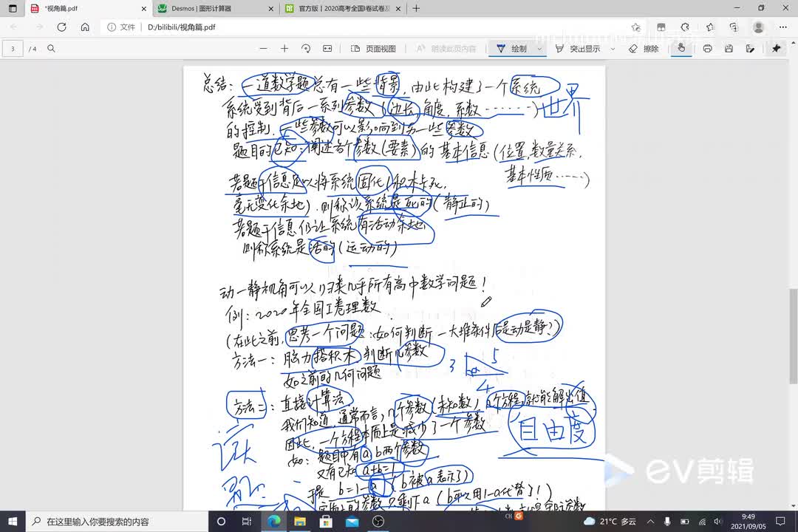This screenshot has width=798, height=532.
Task: Open Microsoft Store from the taskbar
Action: point(326,522)
